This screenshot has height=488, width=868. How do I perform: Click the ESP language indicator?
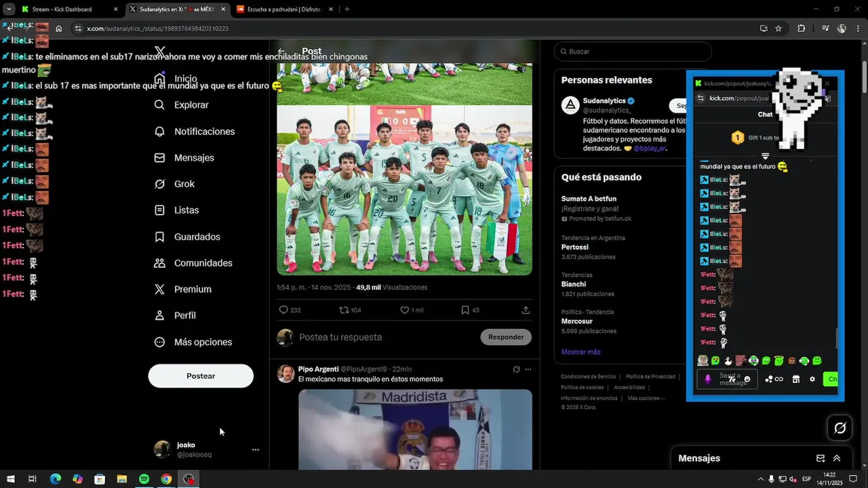[806, 479]
